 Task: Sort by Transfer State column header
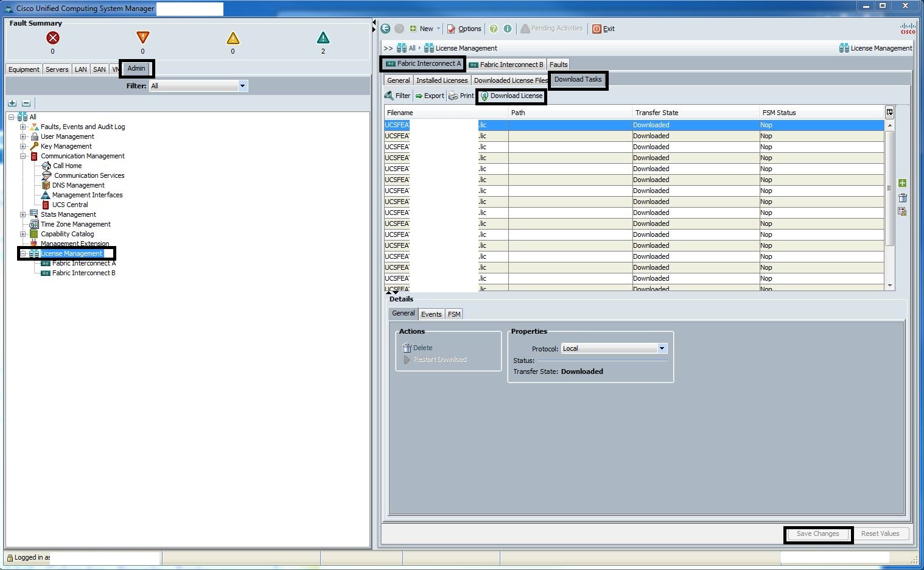click(x=695, y=113)
